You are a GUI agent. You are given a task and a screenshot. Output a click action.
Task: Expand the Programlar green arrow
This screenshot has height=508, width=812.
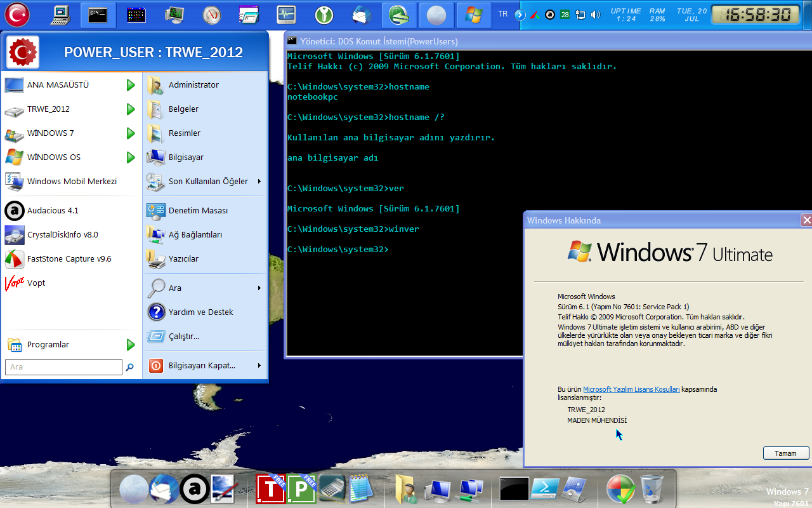point(131,345)
